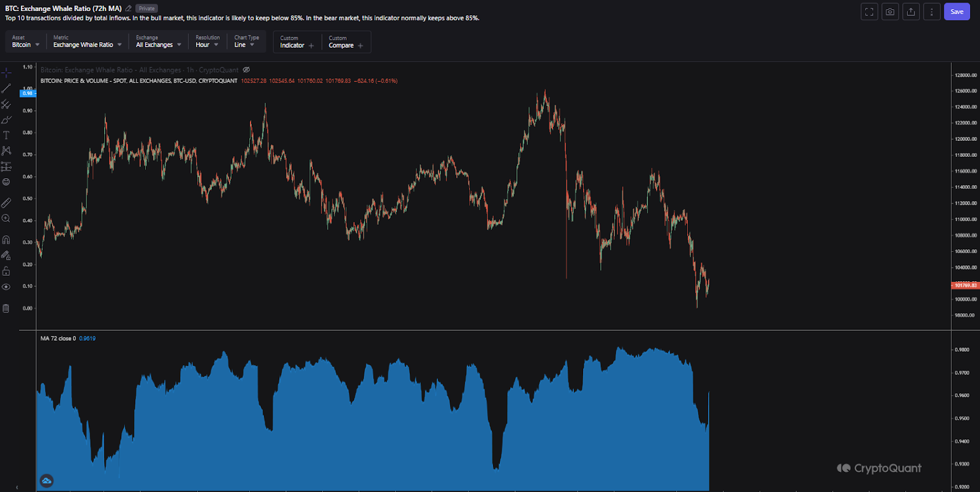Image resolution: width=980 pixels, height=492 pixels.
Task: Click the share/export icon
Action: pyautogui.click(x=911, y=12)
